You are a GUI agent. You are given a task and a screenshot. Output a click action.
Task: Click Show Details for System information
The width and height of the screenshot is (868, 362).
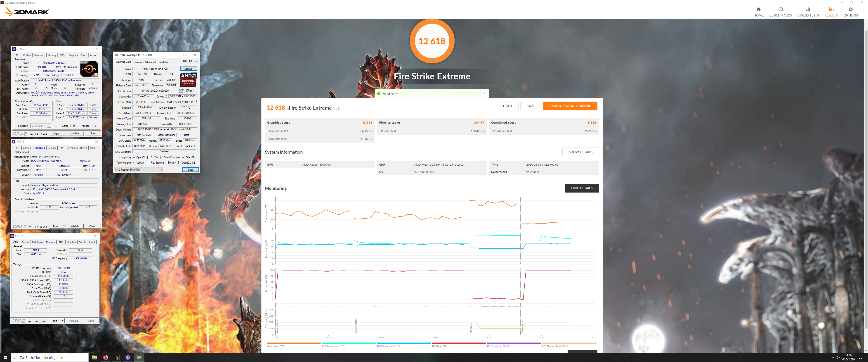pos(580,152)
